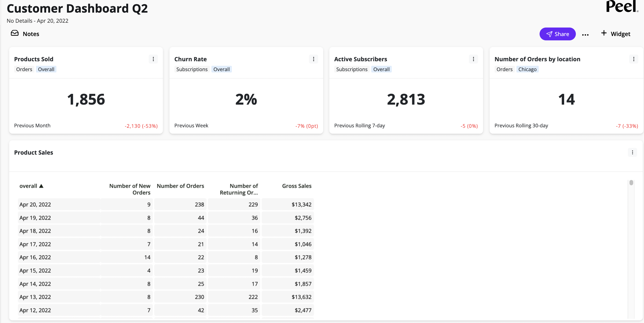Open the dashboard three-dot options menu
The width and height of the screenshot is (644, 323).
pyautogui.click(x=585, y=35)
